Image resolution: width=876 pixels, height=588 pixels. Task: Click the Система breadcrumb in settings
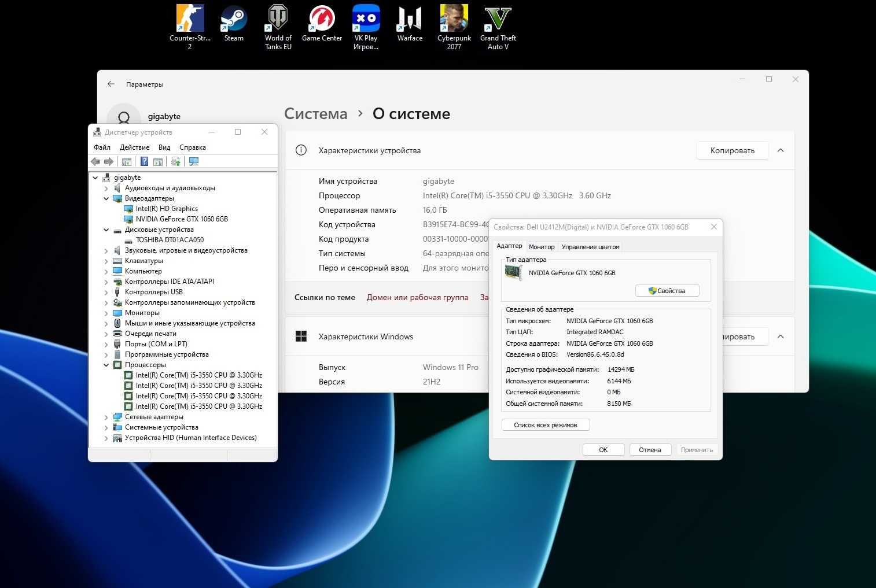tap(316, 114)
